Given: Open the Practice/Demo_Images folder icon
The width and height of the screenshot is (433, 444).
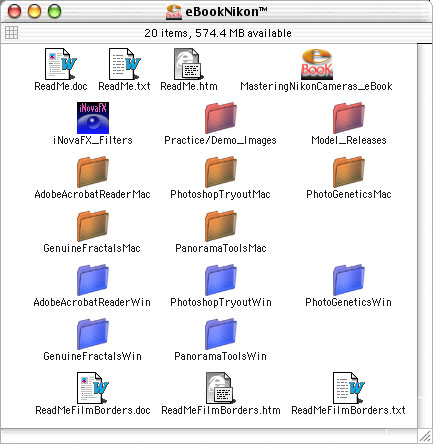Looking at the screenshot, I should tap(221, 118).
